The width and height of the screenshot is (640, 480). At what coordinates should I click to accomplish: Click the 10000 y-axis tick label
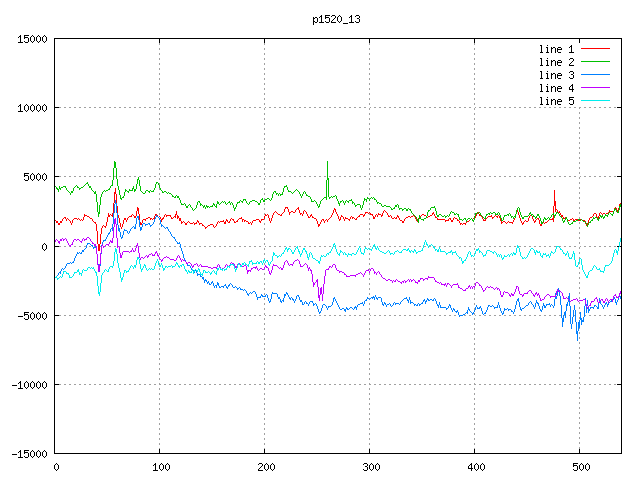point(31,108)
